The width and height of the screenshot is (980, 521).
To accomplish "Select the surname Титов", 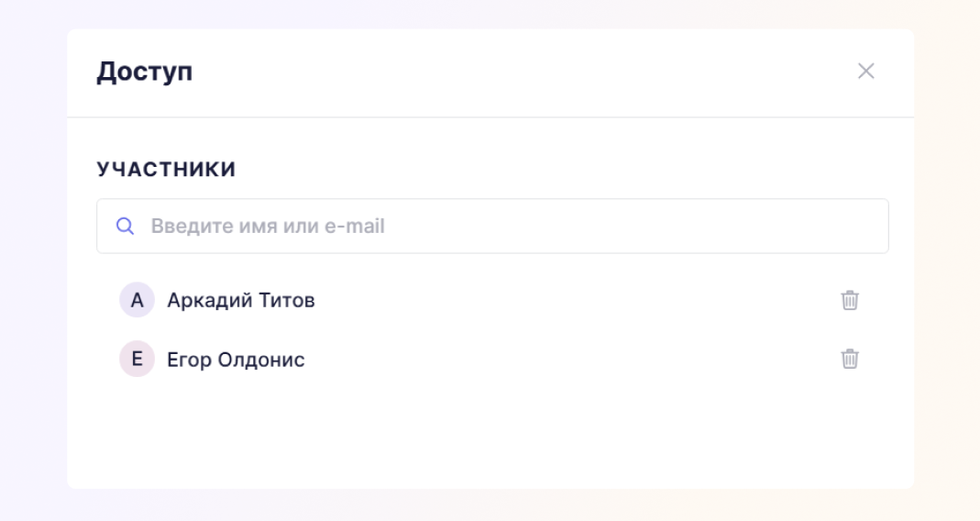I will [287, 300].
